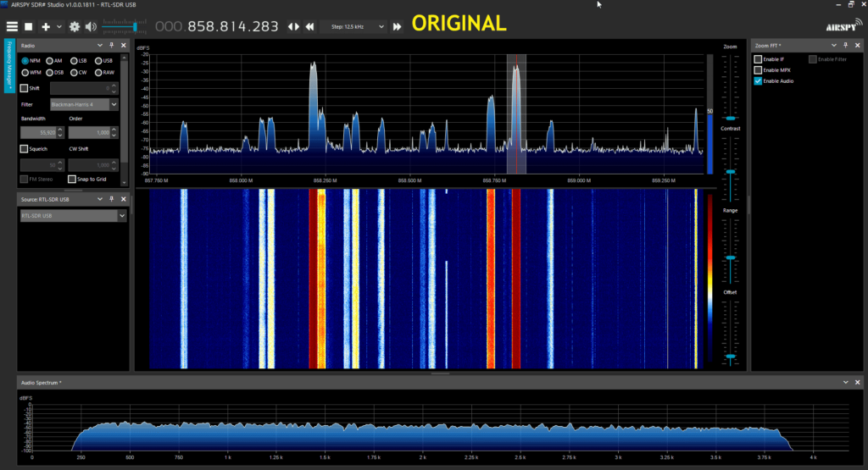Open the RTL-SDR USB source dropdown
The width and height of the screenshot is (868, 470).
coord(73,216)
